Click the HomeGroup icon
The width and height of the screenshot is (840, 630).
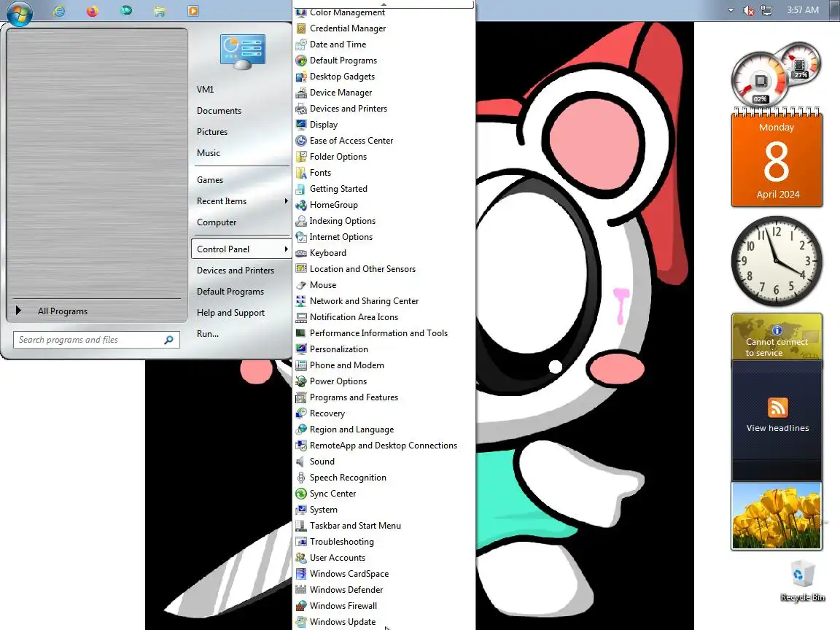tap(301, 205)
